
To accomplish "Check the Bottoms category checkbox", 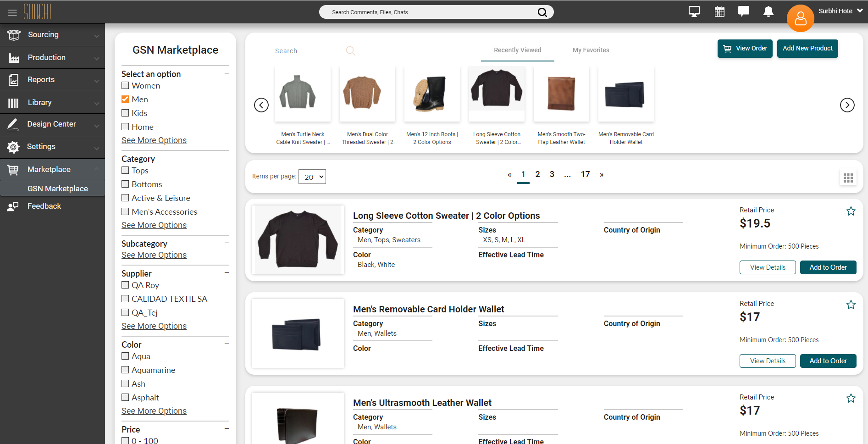I will tap(125, 184).
